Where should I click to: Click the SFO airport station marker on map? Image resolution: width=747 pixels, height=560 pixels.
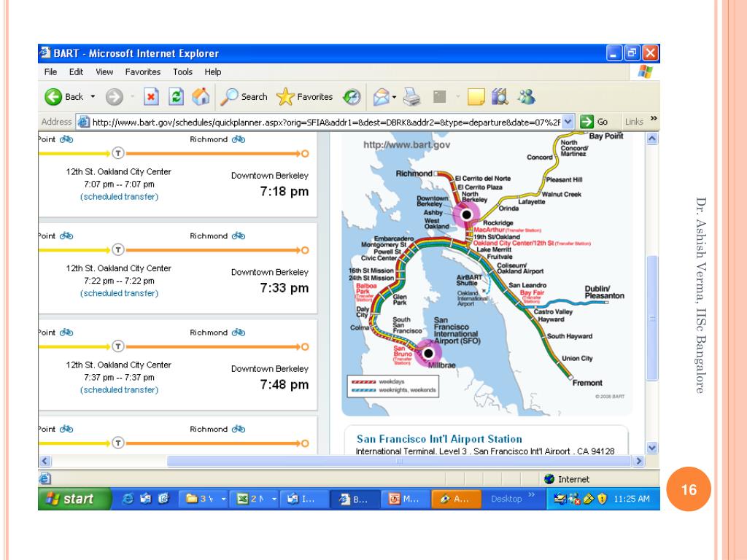[428, 354]
